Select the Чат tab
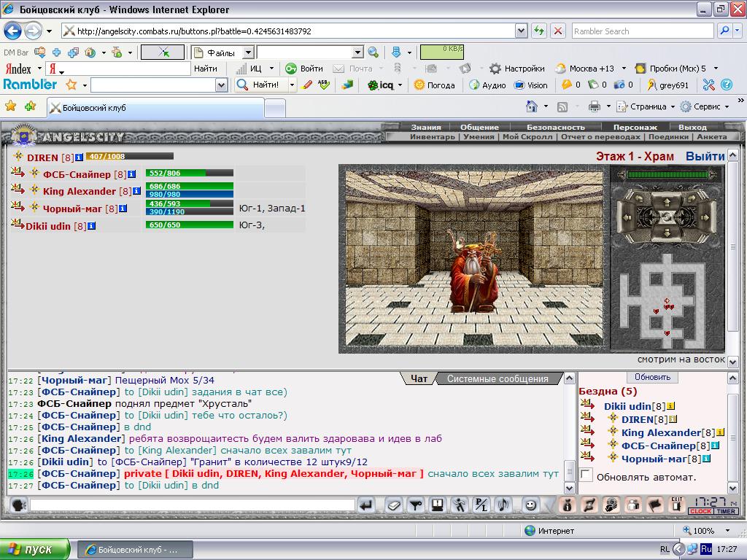 (419, 379)
